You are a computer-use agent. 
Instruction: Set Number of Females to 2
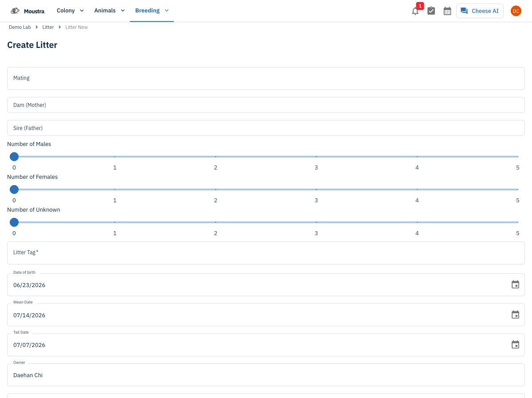pyautogui.click(x=215, y=189)
